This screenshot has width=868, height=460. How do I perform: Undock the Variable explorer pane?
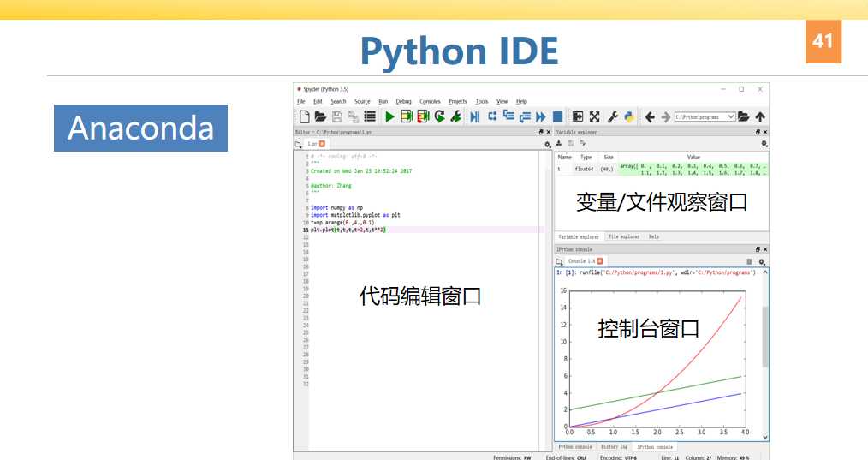pos(758,133)
